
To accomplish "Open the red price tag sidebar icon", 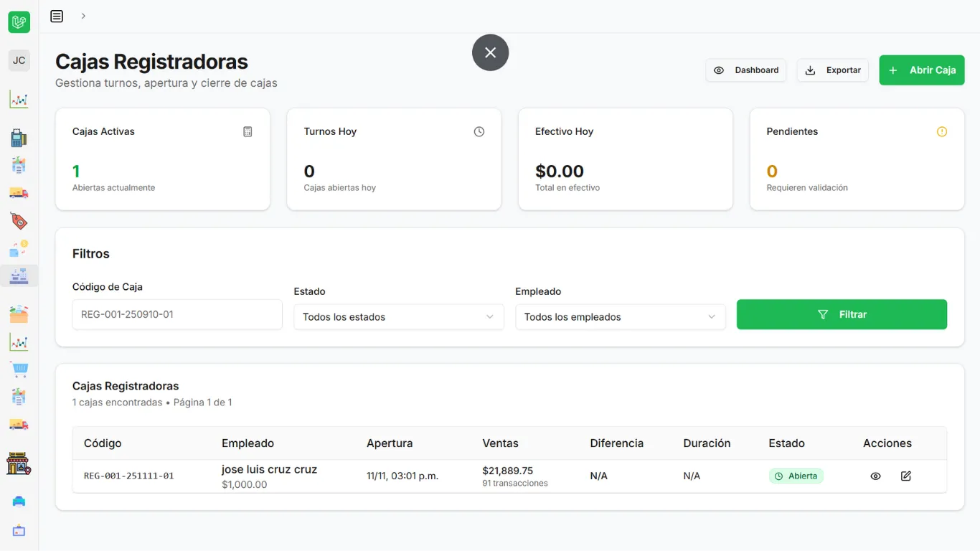I will point(19,220).
